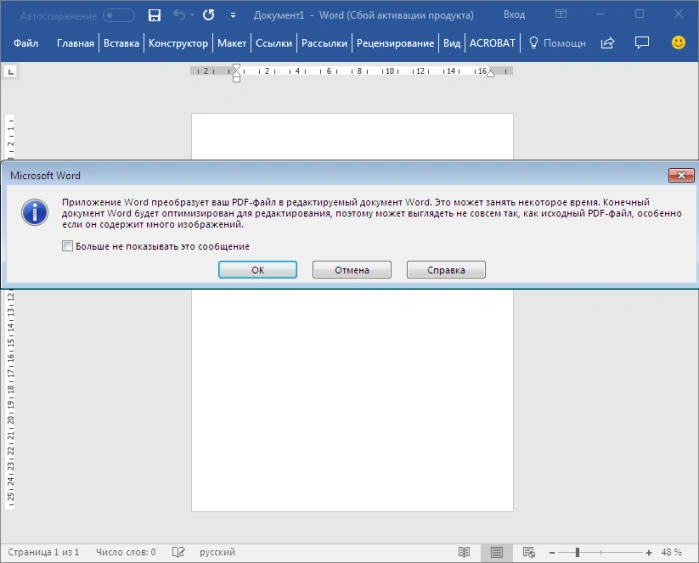Click the Repeat circular arrow icon
This screenshot has height=563, width=699.
point(208,15)
